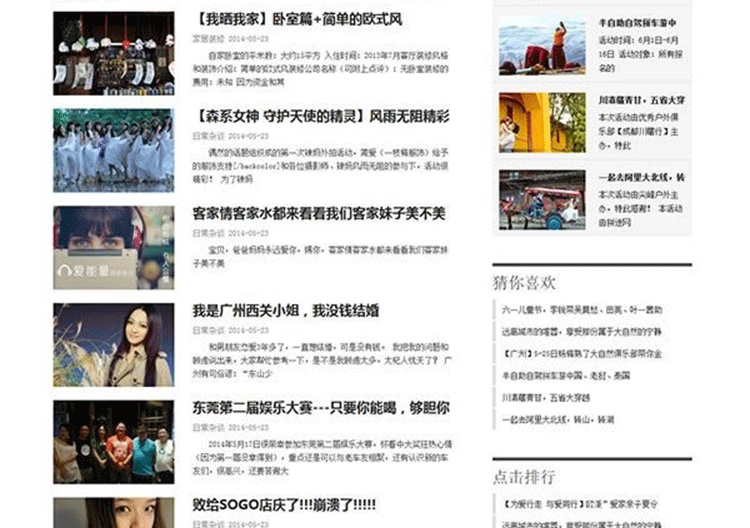Click summary text starting 宝贝，爸爸妈妈永远爱你
Image resolution: width=750 pixels, height=528 pixels.
(x=320, y=256)
